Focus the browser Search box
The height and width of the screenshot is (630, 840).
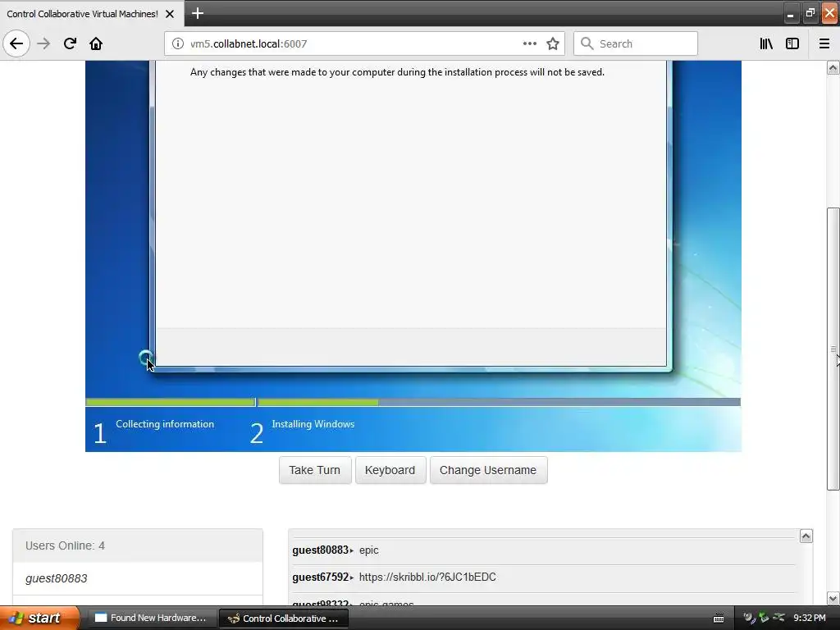coord(636,43)
